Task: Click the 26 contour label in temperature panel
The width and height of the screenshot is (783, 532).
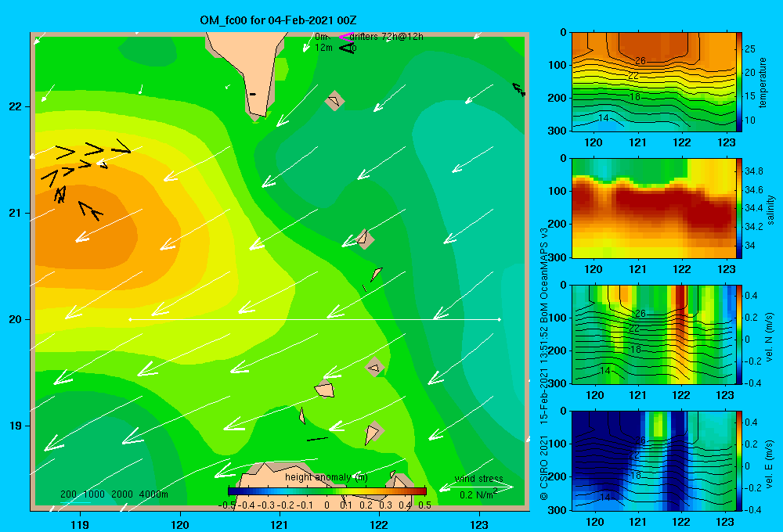Action: click(x=640, y=61)
